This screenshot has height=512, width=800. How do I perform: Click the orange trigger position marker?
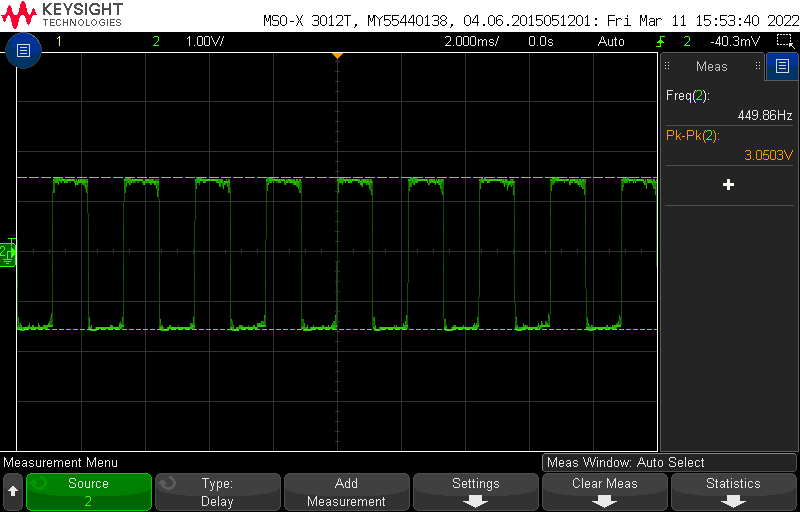point(338,54)
